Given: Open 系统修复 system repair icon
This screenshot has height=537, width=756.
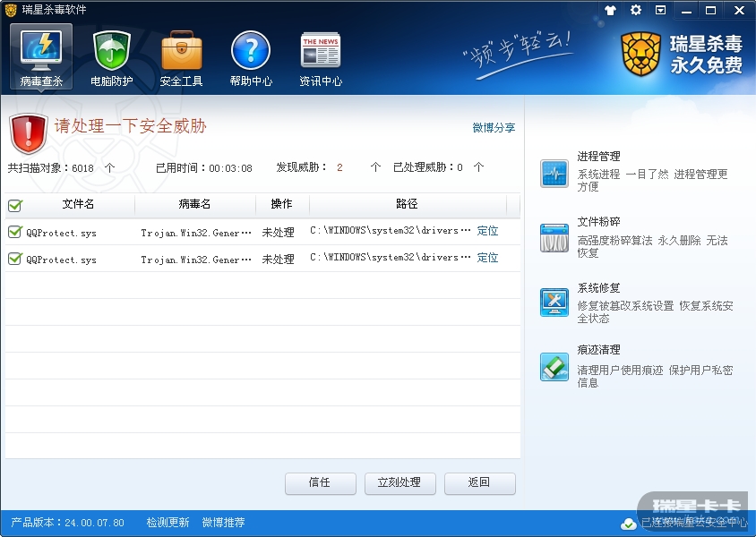Looking at the screenshot, I should point(554,303).
